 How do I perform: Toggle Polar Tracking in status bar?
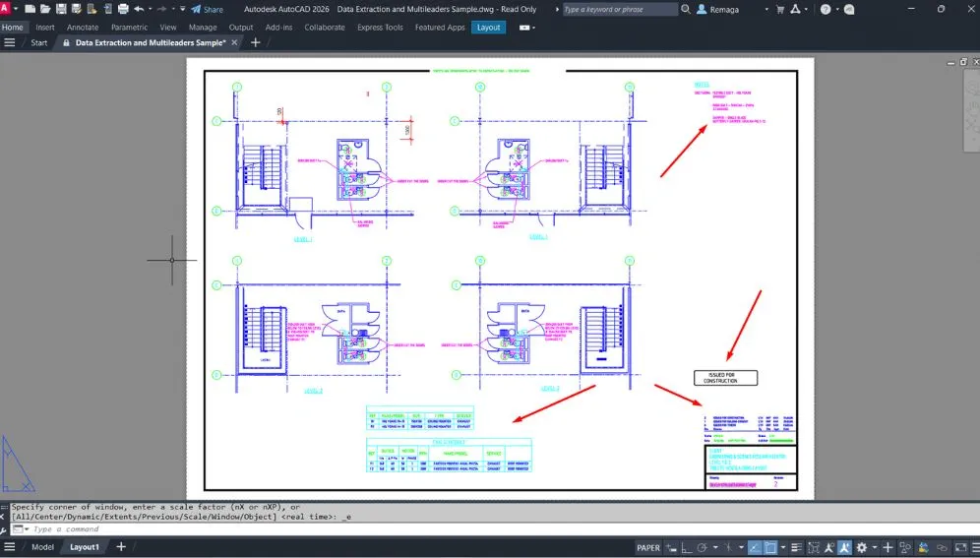click(x=703, y=547)
